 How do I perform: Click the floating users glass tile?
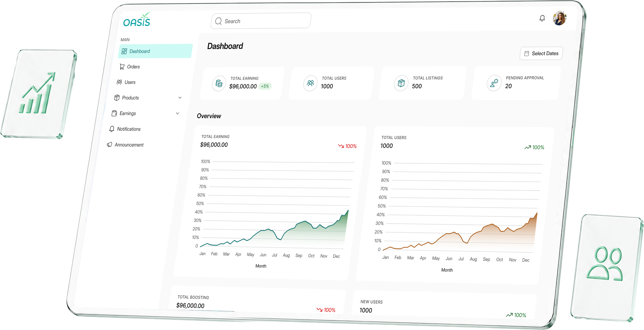pyautogui.click(x=607, y=268)
